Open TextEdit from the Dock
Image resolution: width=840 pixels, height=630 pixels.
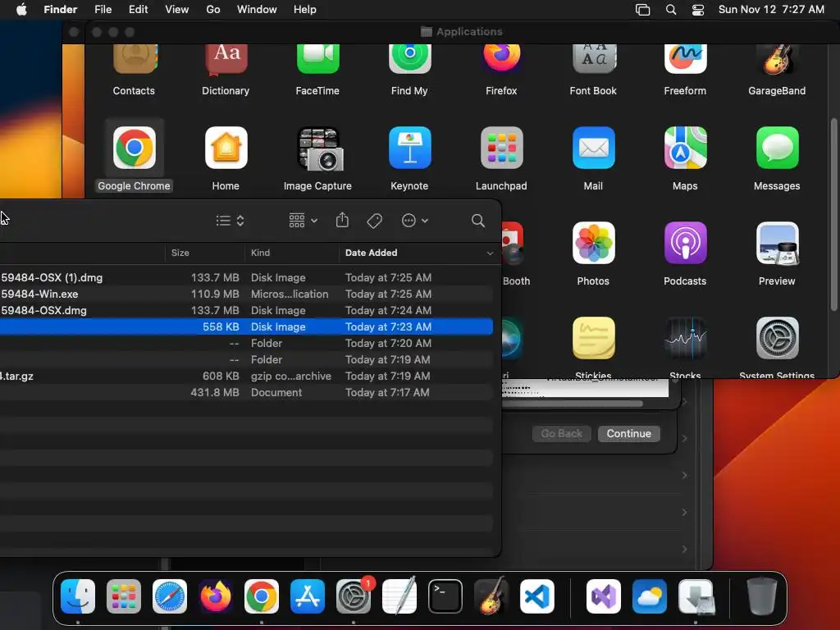coord(399,596)
